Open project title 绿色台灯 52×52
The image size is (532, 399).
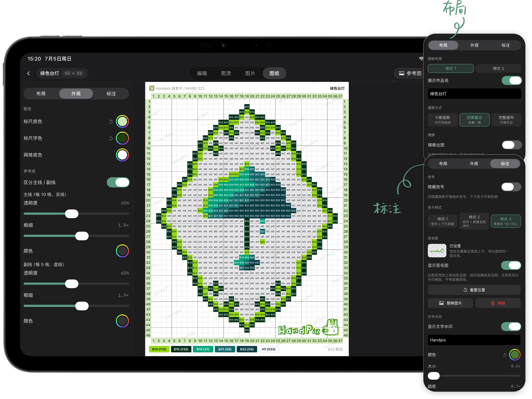pyautogui.click(x=62, y=73)
